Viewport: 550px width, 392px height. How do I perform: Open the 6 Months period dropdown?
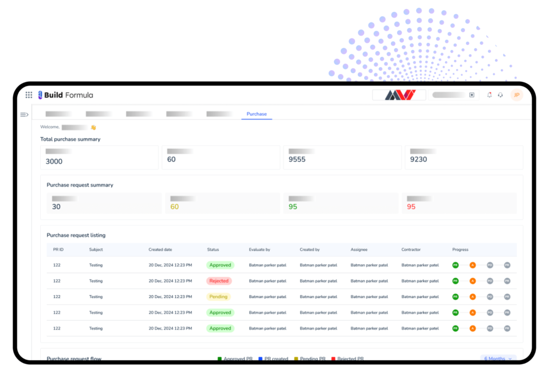pos(498,358)
